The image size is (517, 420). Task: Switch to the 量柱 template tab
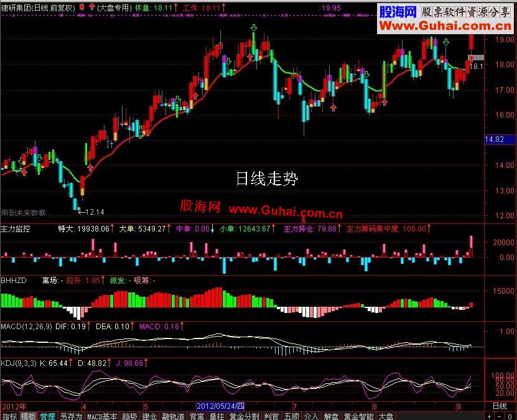pyautogui.click(x=217, y=416)
